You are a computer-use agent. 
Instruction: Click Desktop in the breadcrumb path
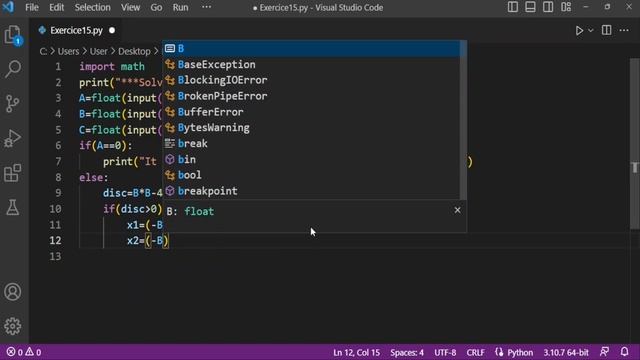point(134,51)
